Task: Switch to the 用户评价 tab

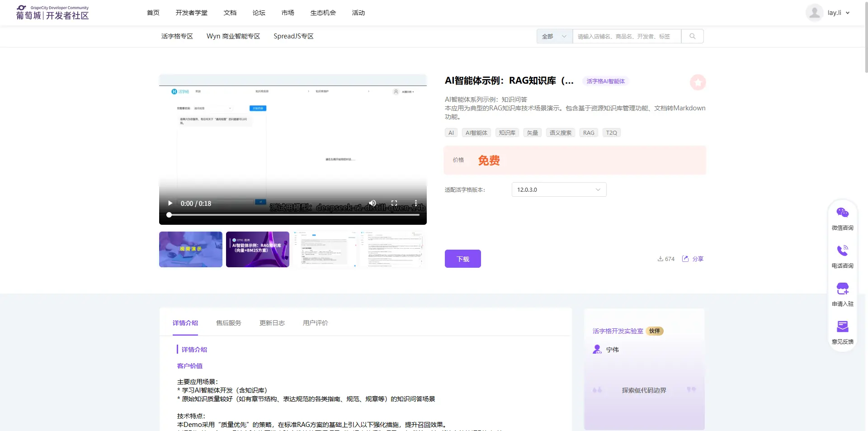Action: pyautogui.click(x=316, y=323)
